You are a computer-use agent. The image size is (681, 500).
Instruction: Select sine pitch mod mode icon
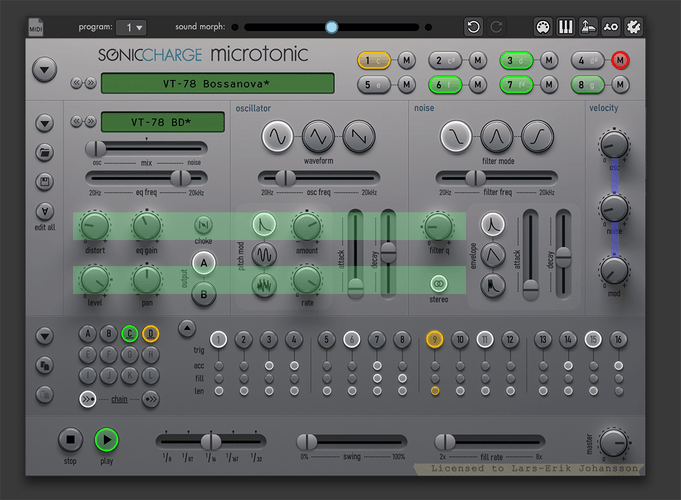pyautogui.click(x=264, y=255)
